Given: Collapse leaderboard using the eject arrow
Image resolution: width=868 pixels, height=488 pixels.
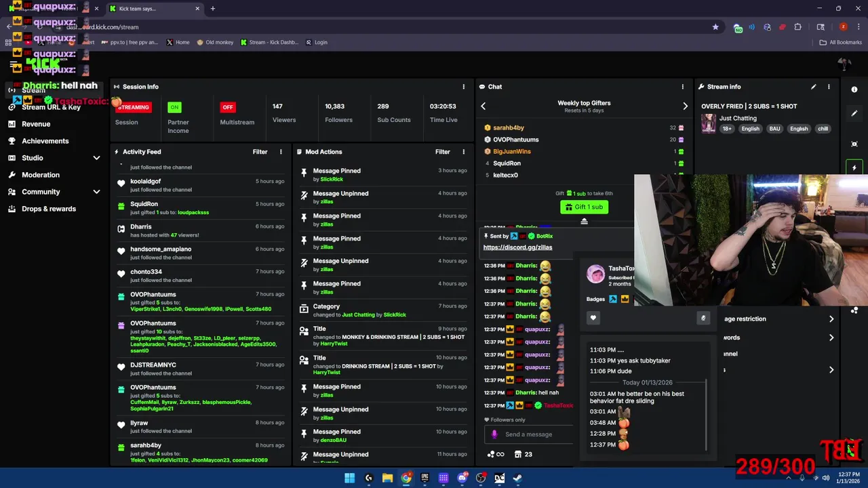Looking at the screenshot, I should point(584,221).
